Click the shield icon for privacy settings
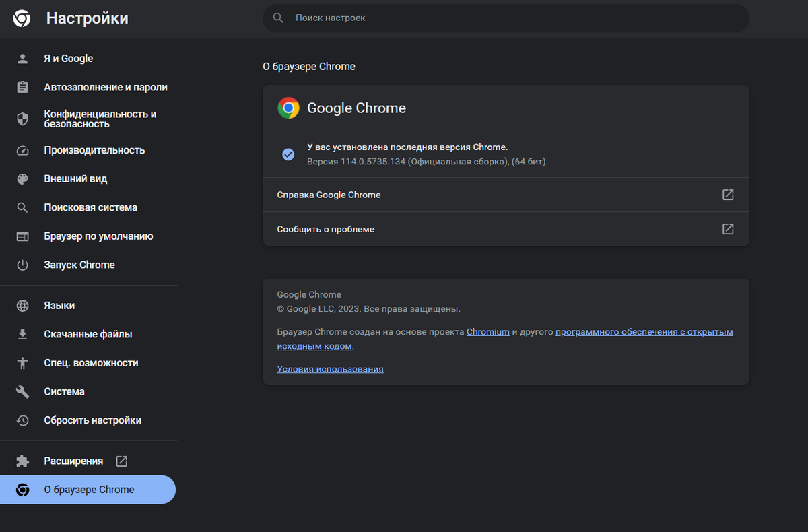Image resolution: width=808 pixels, height=532 pixels. click(23, 119)
